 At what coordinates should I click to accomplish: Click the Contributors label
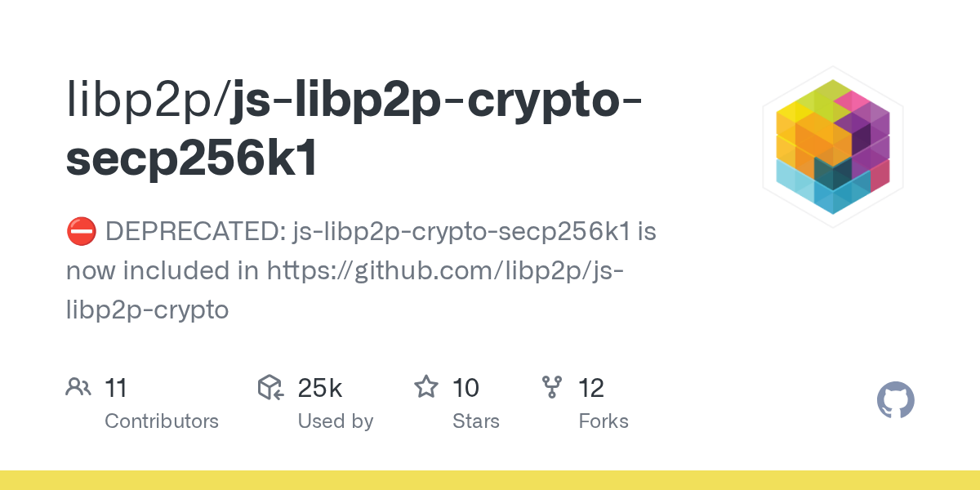coord(162,421)
